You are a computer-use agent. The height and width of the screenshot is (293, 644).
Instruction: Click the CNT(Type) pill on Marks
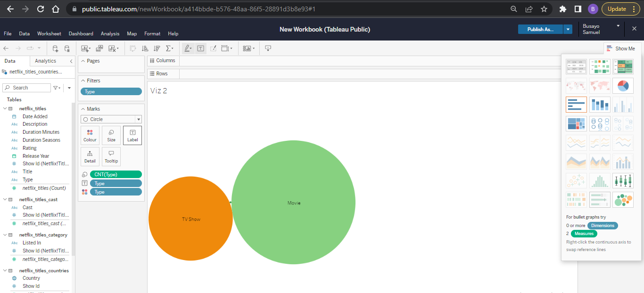(x=116, y=174)
